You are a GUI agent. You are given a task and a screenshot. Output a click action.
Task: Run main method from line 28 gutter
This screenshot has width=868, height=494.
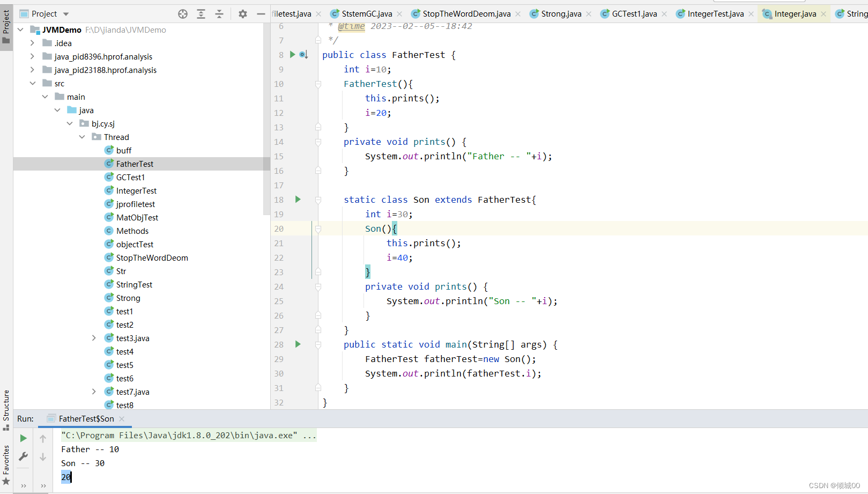(x=298, y=344)
